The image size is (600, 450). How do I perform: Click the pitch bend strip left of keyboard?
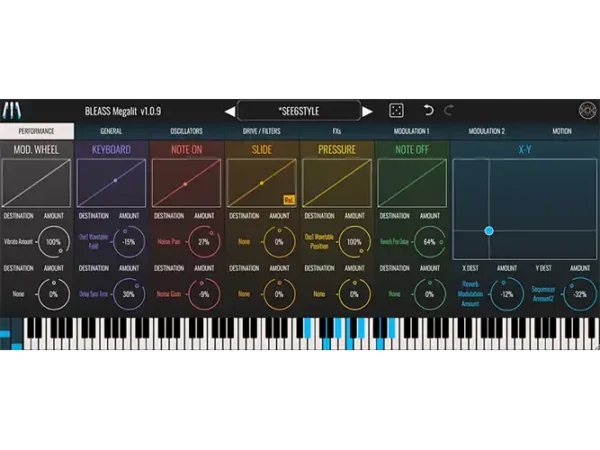tap(5, 334)
